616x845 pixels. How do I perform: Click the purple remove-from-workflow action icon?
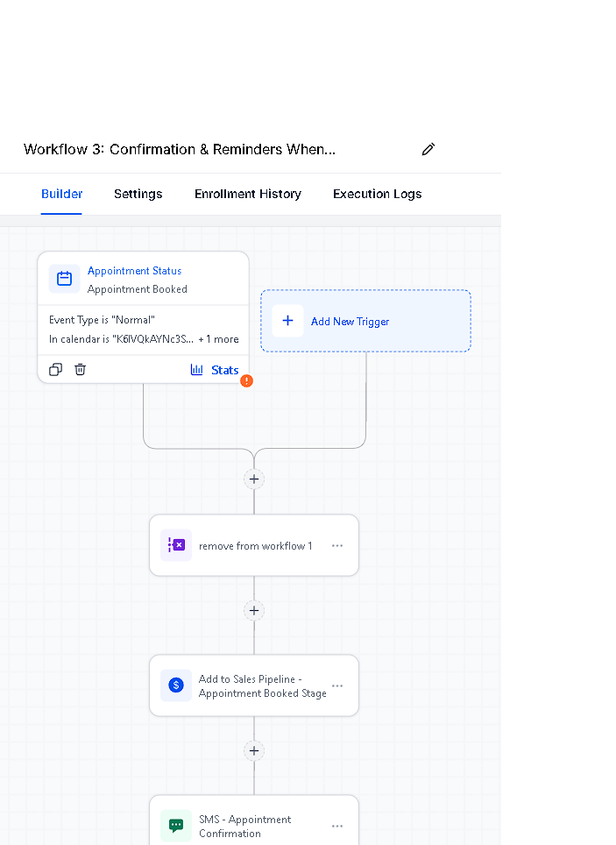(176, 545)
